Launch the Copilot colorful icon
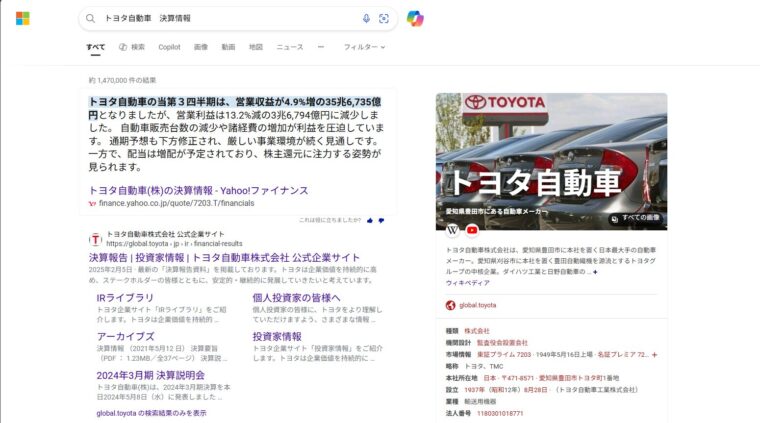The height and width of the screenshot is (423, 760). (x=415, y=18)
